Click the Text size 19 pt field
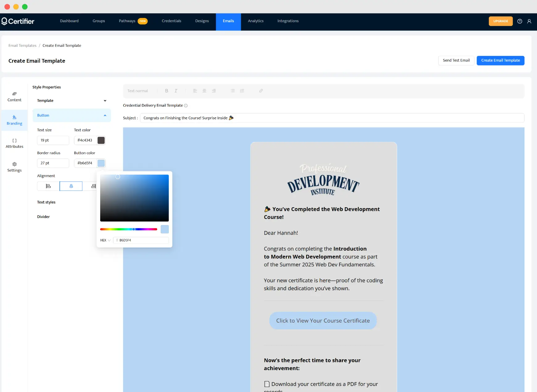Image resolution: width=537 pixels, height=392 pixels. (53, 140)
